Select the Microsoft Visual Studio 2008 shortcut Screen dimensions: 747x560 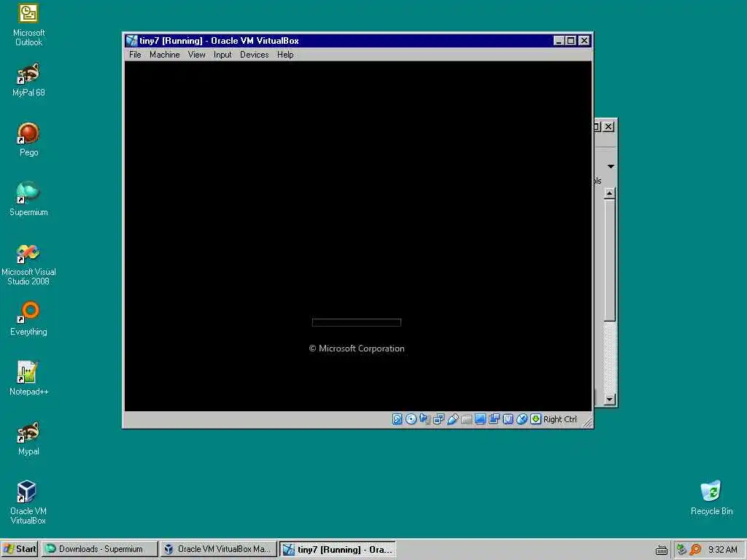point(28,264)
